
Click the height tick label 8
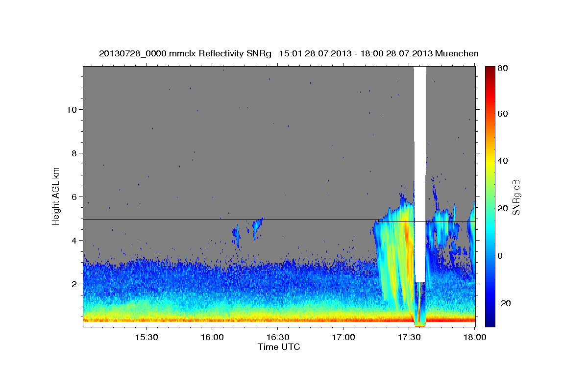pyautogui.click(x=75, y=153)
